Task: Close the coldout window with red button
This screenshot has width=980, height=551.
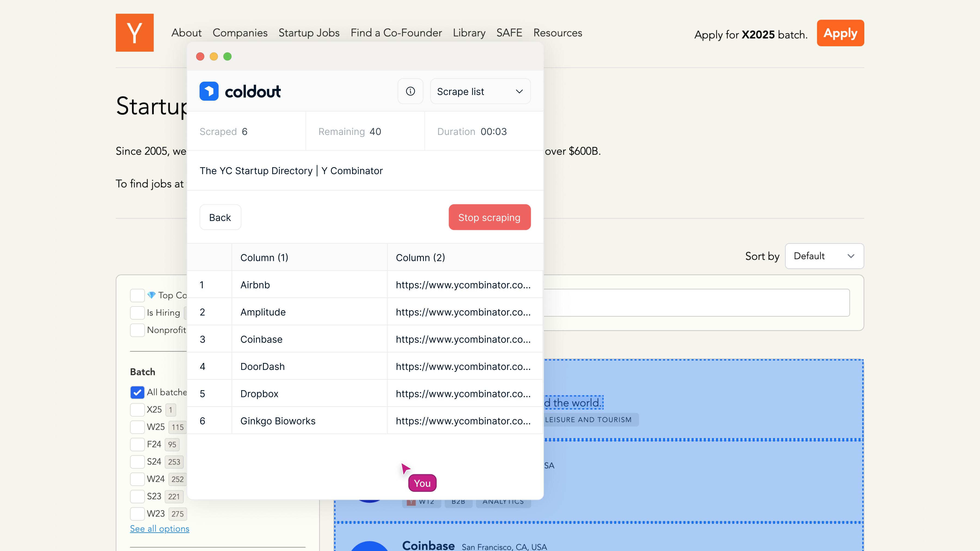Action: pyautogui.click(x=200, y=57)
